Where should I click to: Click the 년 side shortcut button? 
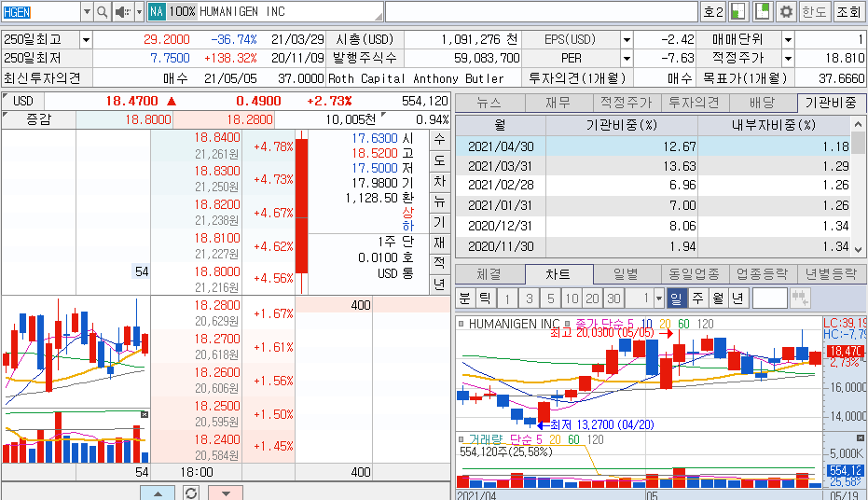click(439, 285)
